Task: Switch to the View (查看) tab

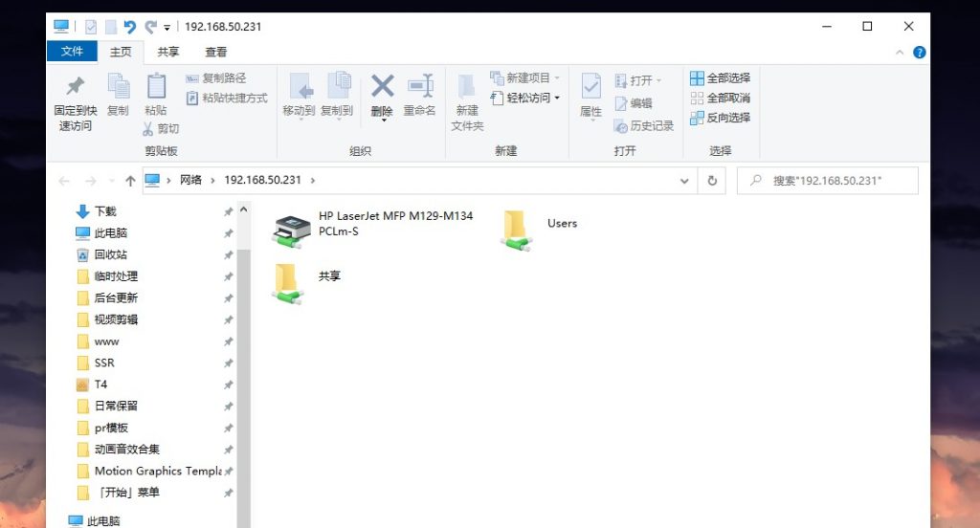Action: tap(215, 52)
